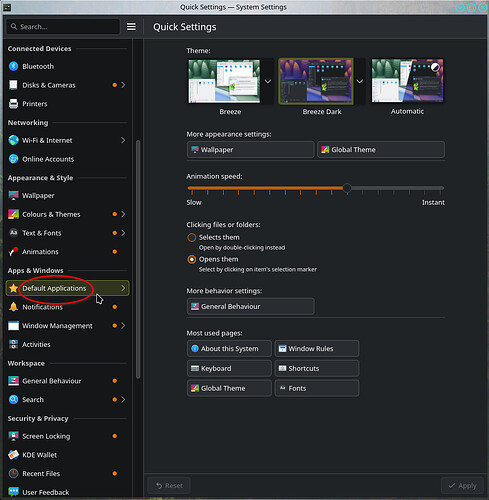The height and width of the screenshot is (500, 489).
Task: Click the Text & Fonts icon
Action: tap(13, 233)
